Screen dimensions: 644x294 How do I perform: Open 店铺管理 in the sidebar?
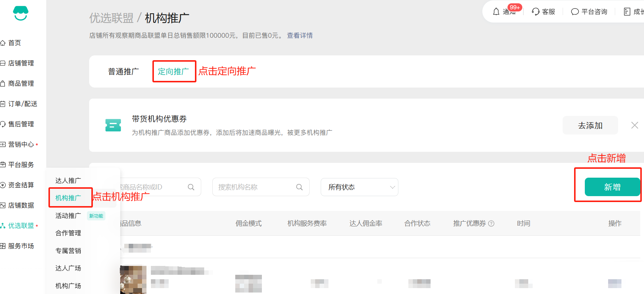point(21,63)
